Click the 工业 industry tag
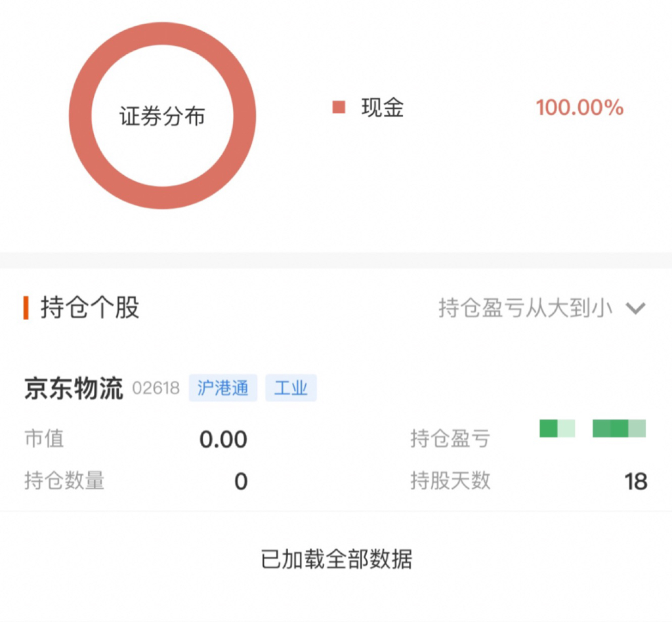This screenshot has width=672, height=622. click(x=291, y=388)
